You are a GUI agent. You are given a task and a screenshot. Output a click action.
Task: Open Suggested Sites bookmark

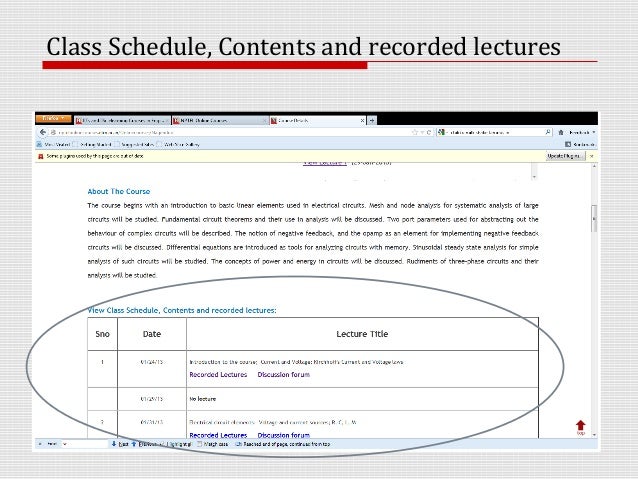(x=134, y=144)
